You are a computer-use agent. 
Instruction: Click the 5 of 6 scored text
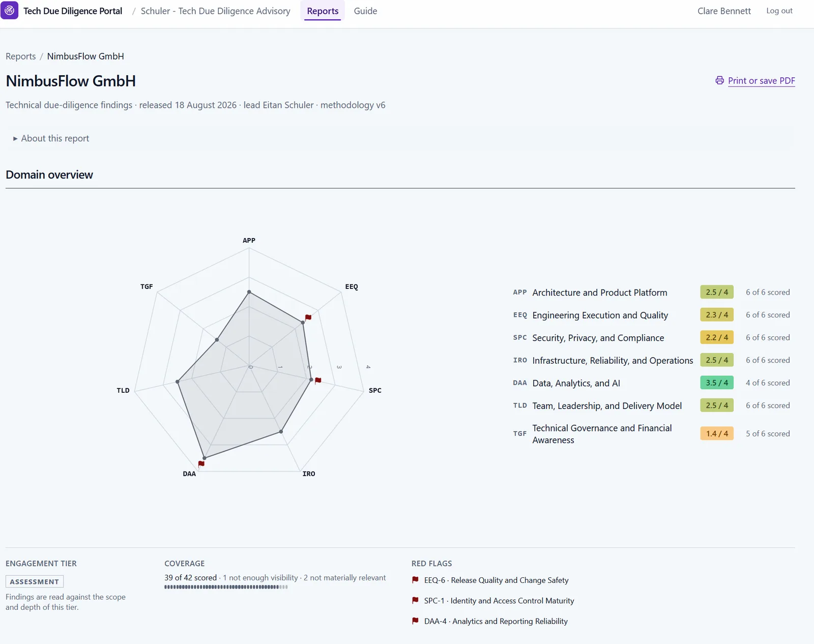point(768,433)
